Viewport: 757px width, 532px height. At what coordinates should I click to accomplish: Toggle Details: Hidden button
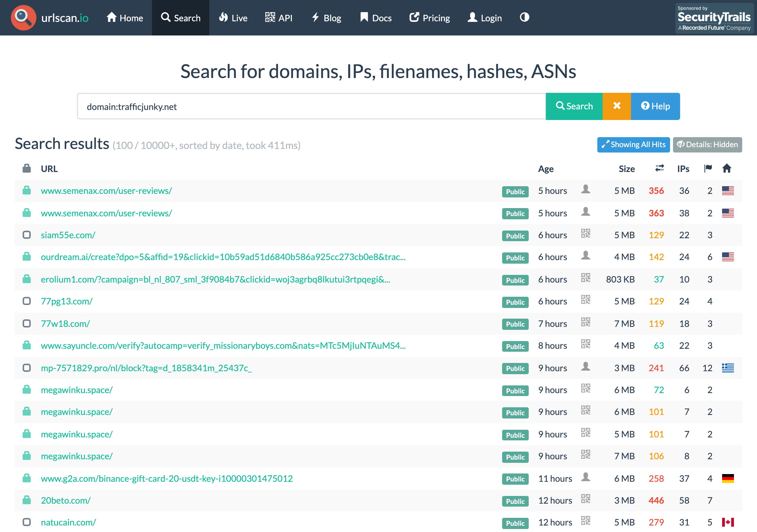[x=707, y=145]
